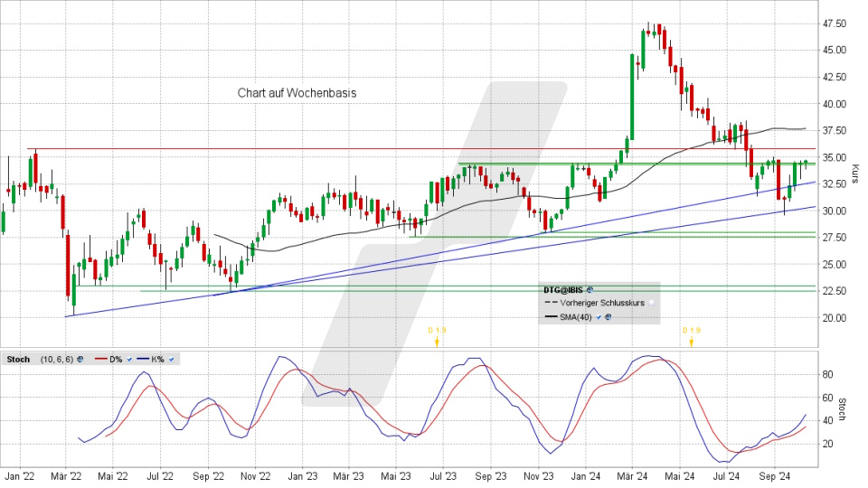Click the 20.00 price axis label
Image resolution: width=868 pixels, height=488 pixels.
click(834, 317)
